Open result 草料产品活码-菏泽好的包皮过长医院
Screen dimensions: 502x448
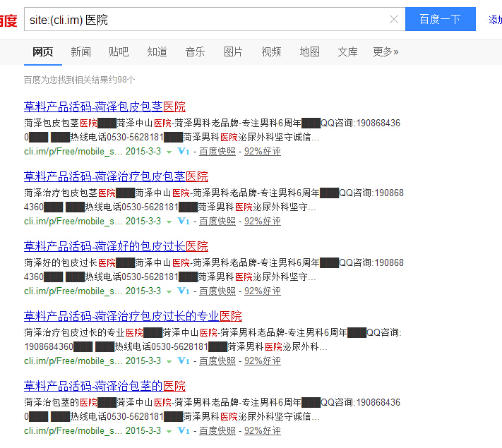pyautogui.click(x=116, y=246)
